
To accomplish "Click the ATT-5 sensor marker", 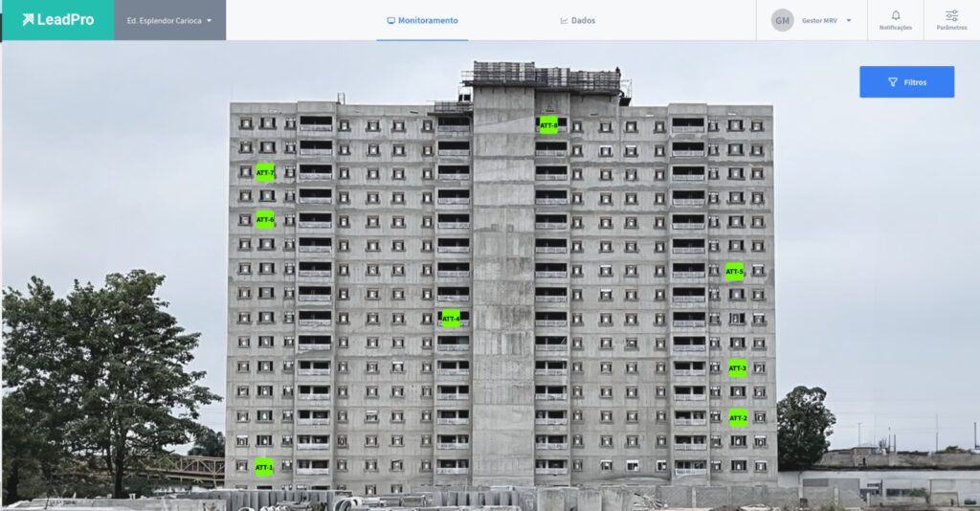I will click(x=734, y=272).
